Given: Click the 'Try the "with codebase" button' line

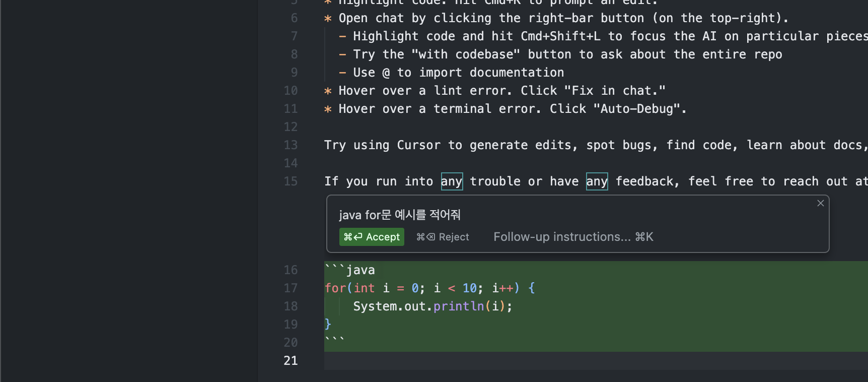Looking at the screenshot, I should click(560, 54).
